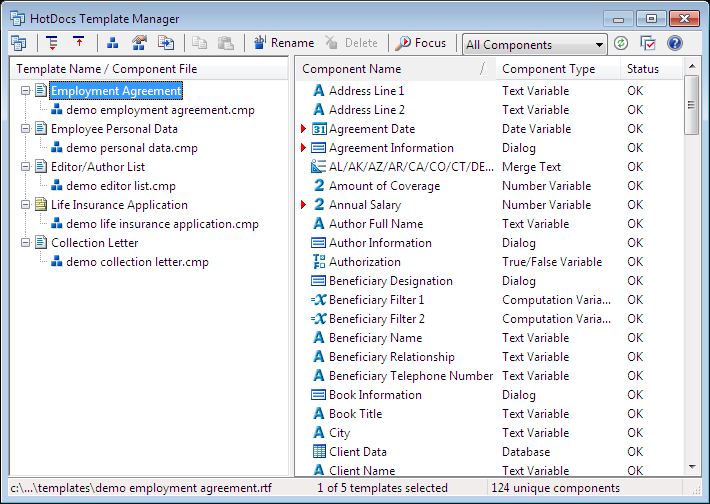Screen dimensions: 710x504
Task: Click the checkmark options icon in toolbar
Action: point(648,43)
